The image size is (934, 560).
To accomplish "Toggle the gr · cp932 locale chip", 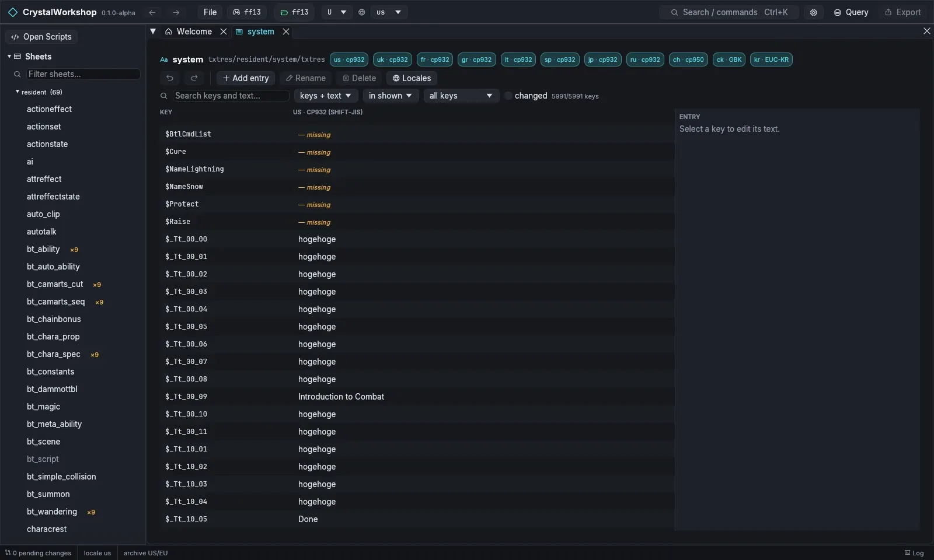I will 476,60.
